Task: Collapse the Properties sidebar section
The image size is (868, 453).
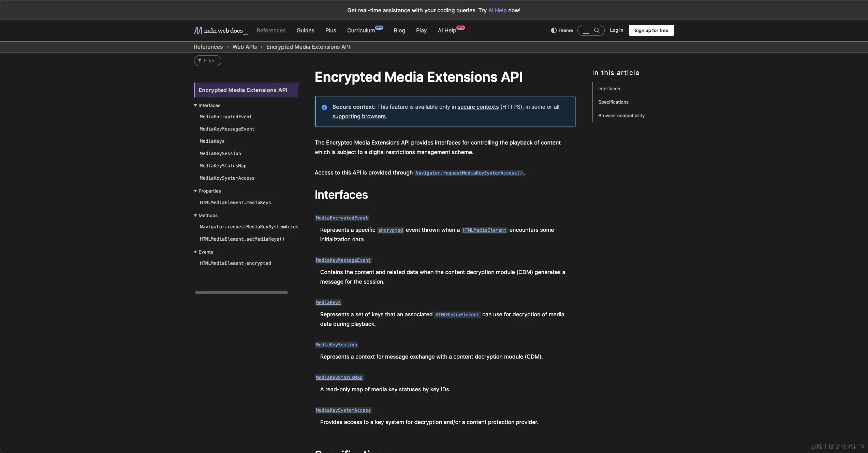Action: pos(195,191)
